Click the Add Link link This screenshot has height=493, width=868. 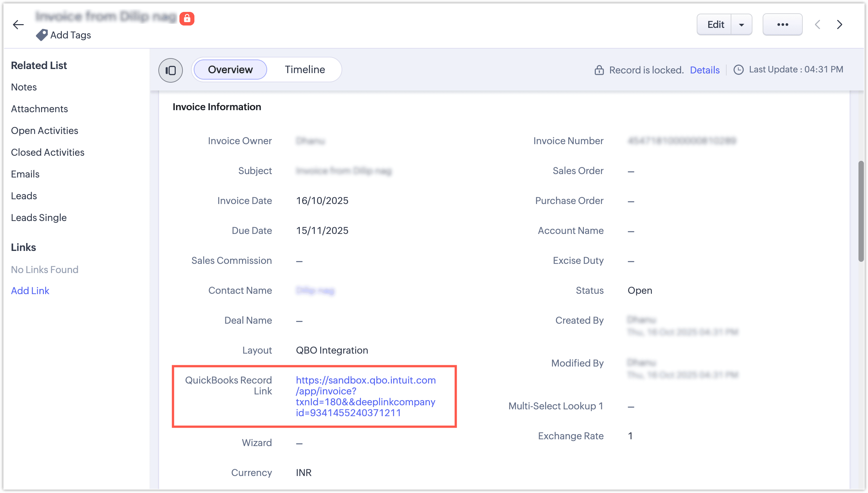point(30,291)
